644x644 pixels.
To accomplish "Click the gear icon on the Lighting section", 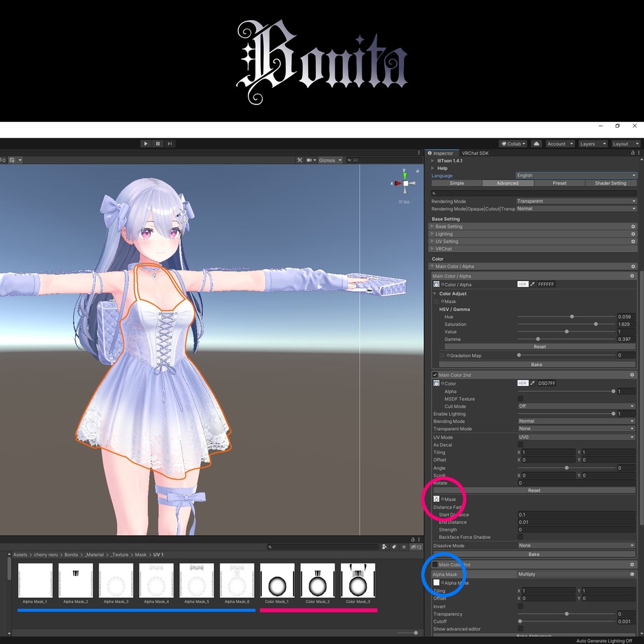I will [x=633, y=233].
